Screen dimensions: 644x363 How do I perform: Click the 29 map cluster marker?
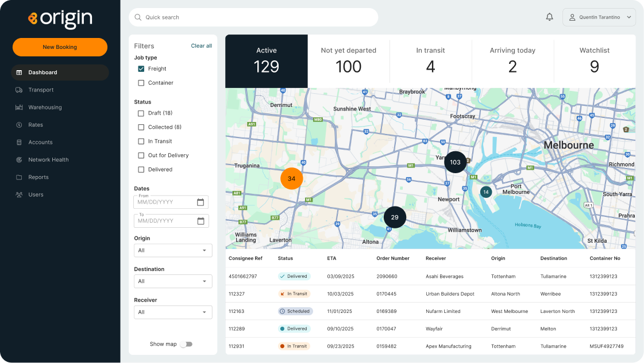pos(395,217)
